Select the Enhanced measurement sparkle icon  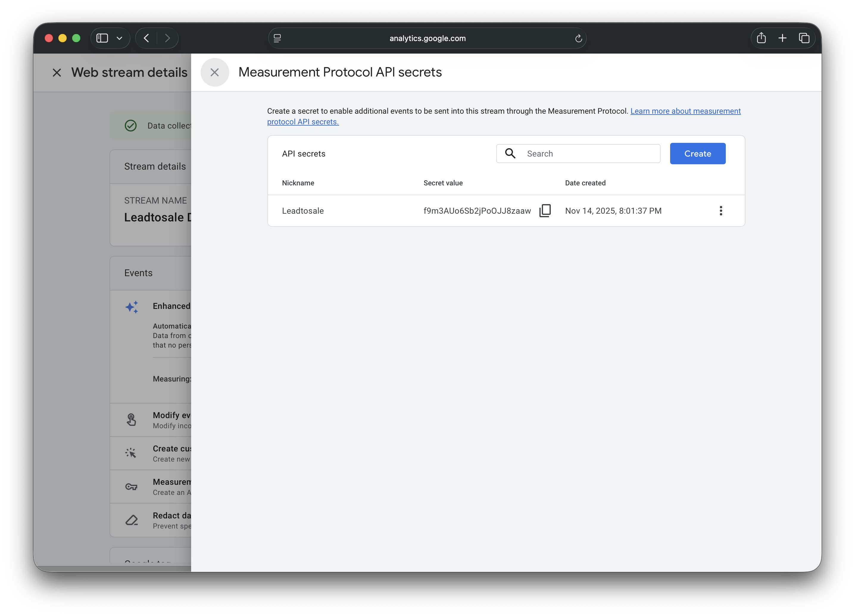[x=132, y=307]
